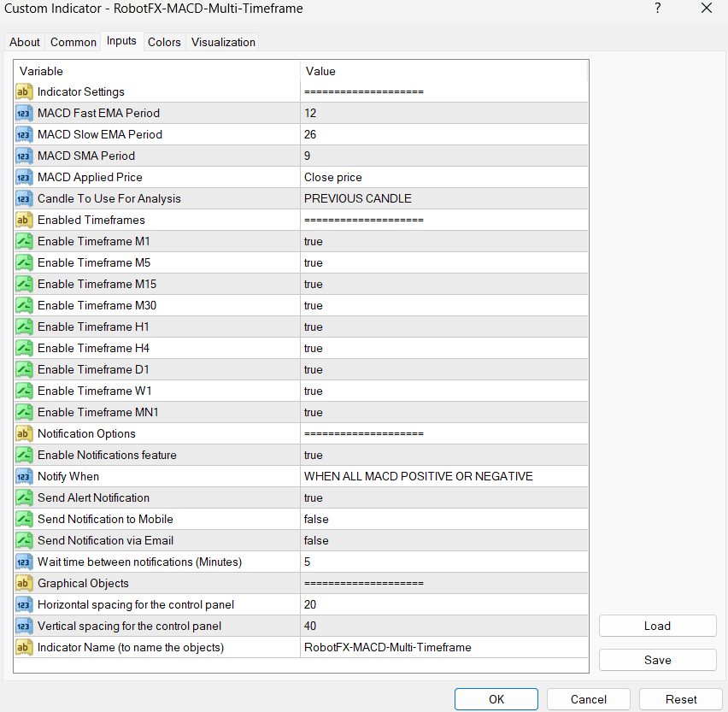Screen dimensions: 728x712
Task: Click the Save button
Action: 657,660
